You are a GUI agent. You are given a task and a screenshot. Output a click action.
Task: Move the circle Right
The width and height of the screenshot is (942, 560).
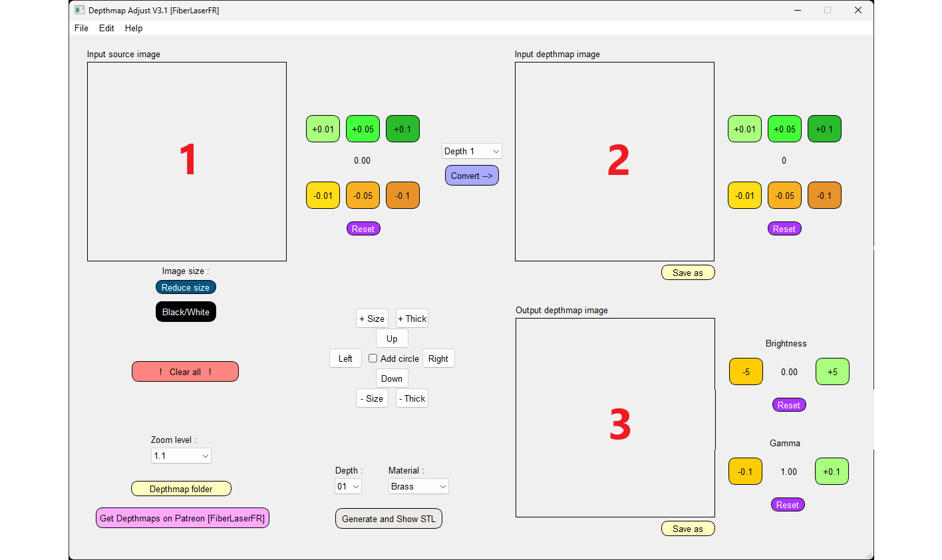[x=438, y=358]
